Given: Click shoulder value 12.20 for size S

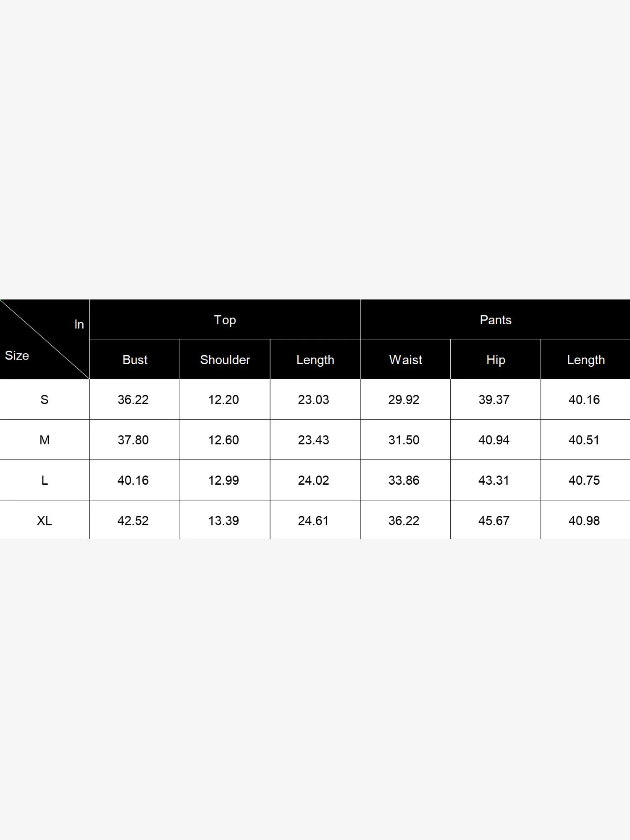Looking at the screenshot, I should (x=223, y=399).
